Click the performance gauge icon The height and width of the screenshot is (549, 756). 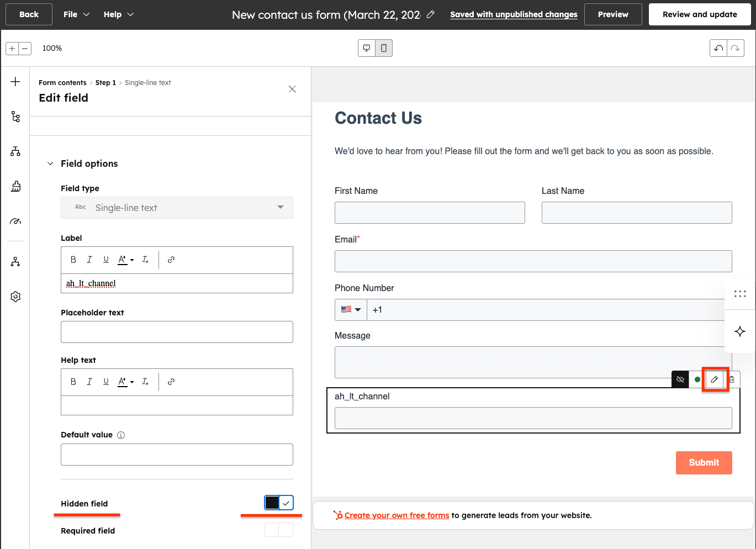coord(15,221)
